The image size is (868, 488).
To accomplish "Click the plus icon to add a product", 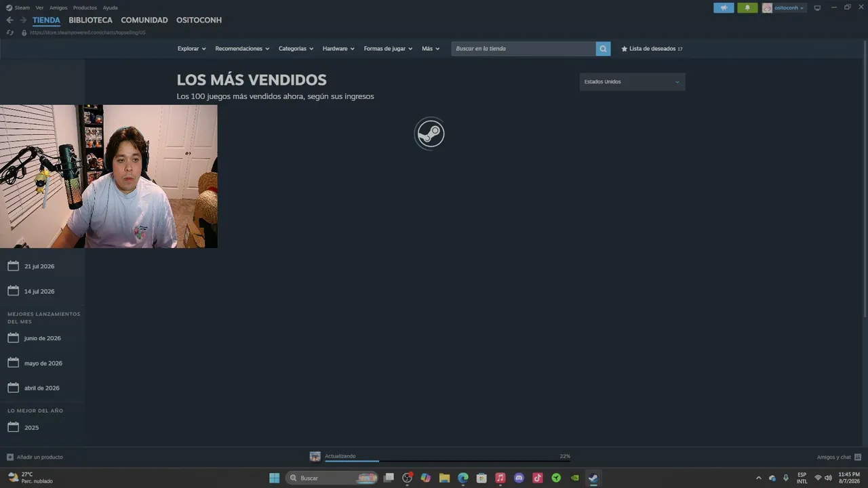I will pos(9,457).
